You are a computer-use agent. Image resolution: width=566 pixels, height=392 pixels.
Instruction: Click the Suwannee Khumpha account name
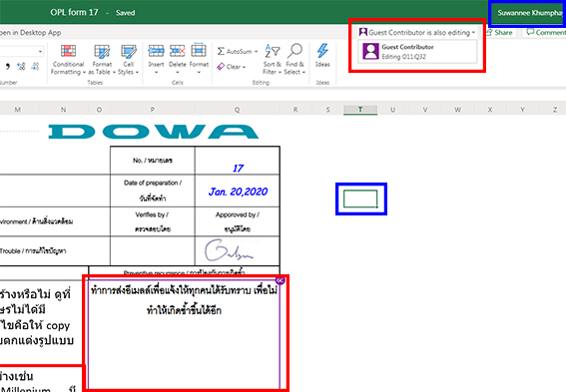(x=529, y=13)
